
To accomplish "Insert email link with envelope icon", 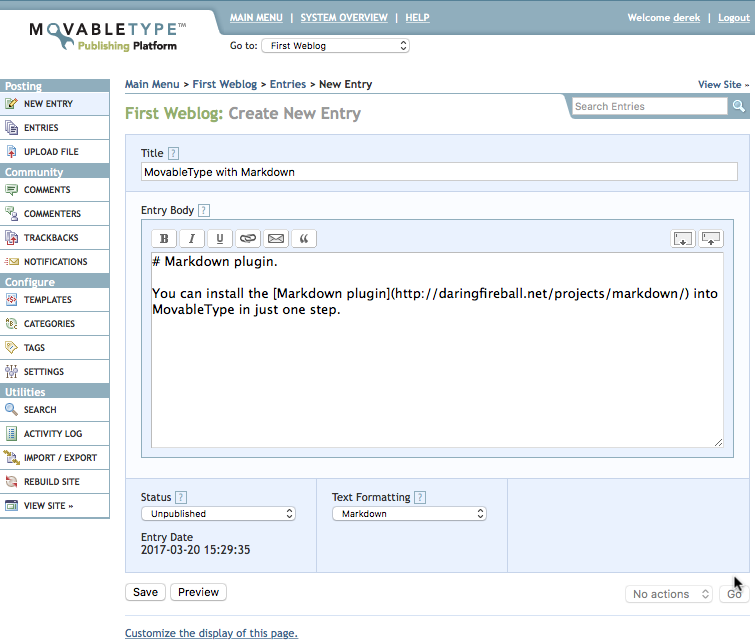I will tap(276, 238).
